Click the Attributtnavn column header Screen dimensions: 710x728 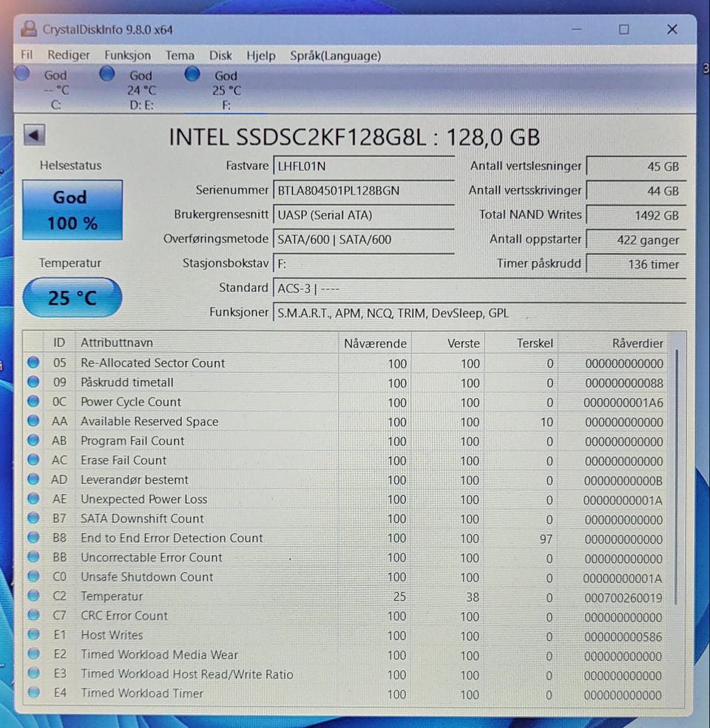coord(207,343)
